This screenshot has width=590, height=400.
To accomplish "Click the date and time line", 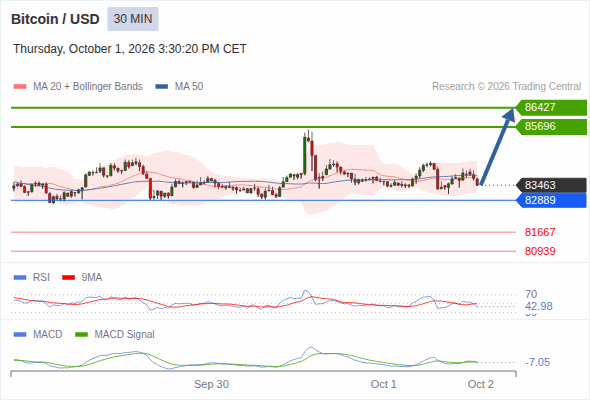I will [x=130, y=49].
